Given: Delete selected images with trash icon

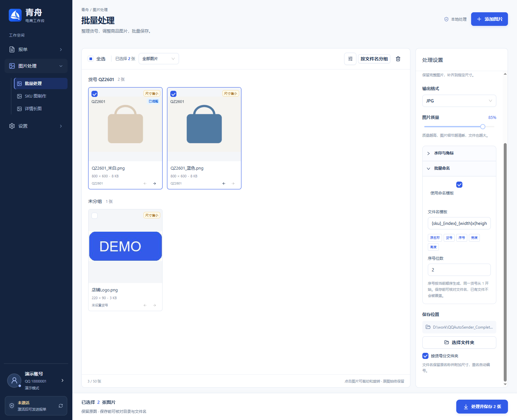Looking at the screenshot, I should [398, 59].
